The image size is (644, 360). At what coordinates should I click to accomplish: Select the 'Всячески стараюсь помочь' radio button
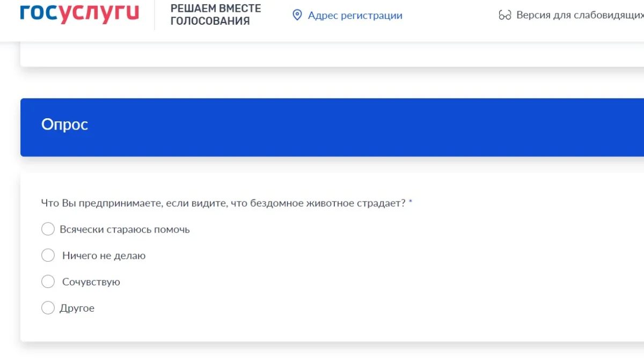coord(48,229)
